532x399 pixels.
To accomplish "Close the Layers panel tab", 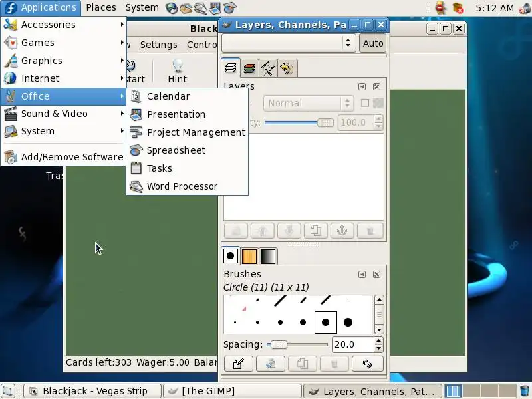I will [376, 87].
